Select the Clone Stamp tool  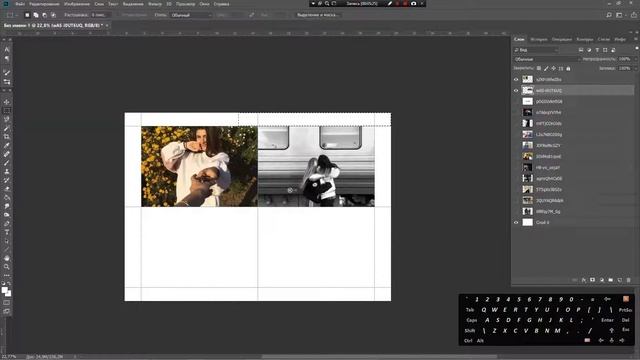click(x=7, y=171)
